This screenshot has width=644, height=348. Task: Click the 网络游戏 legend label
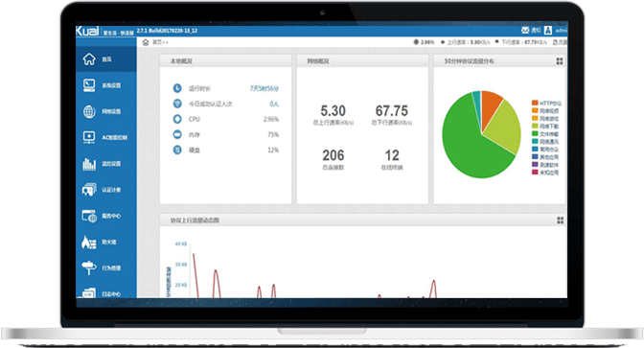[x=549, y=119]
